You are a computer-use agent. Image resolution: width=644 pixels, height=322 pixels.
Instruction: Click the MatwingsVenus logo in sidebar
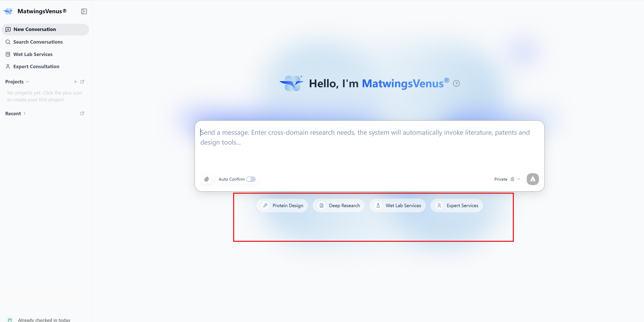[8, 11]
